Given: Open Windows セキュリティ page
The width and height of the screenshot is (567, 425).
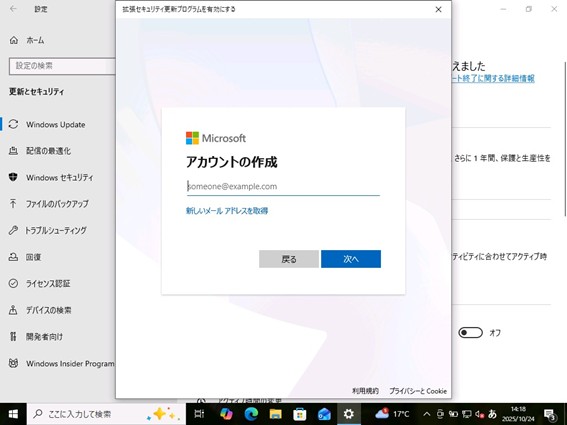Looking at the screenshot, I should pos(59,177).
